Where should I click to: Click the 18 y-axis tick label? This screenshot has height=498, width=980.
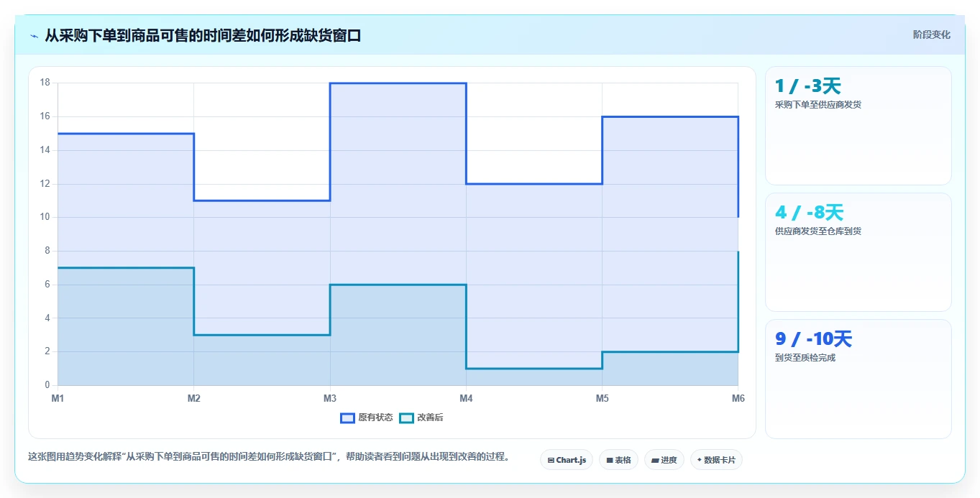(x=45, y=83)
